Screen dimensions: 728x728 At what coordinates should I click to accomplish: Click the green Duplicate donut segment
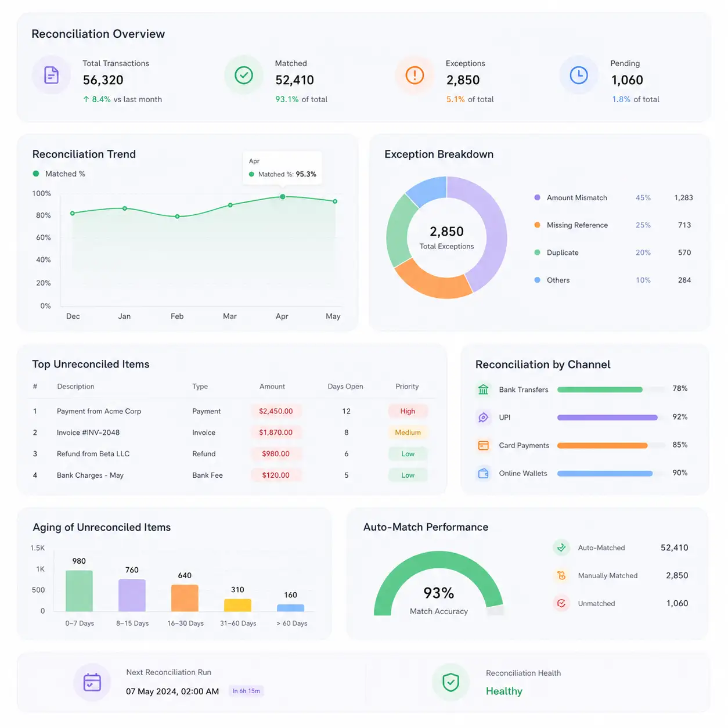398,232
